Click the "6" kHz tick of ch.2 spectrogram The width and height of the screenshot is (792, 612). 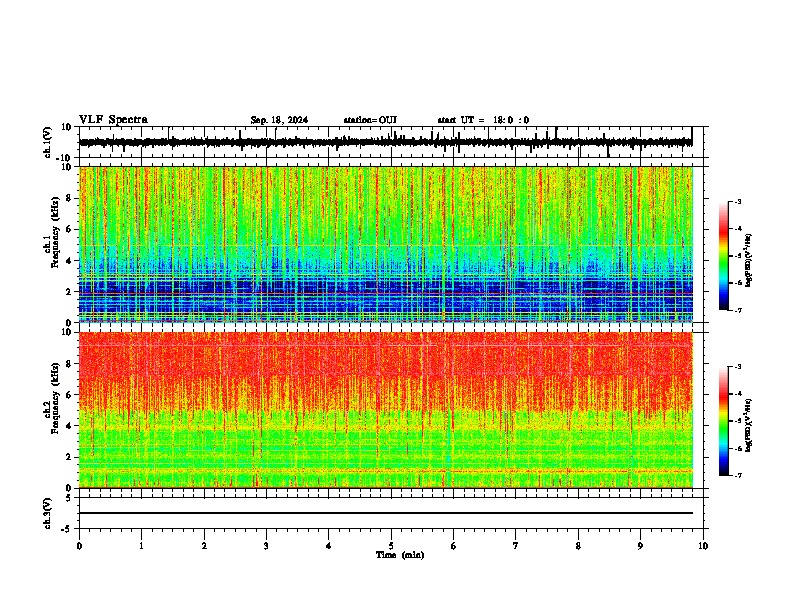tap(70, 395)
